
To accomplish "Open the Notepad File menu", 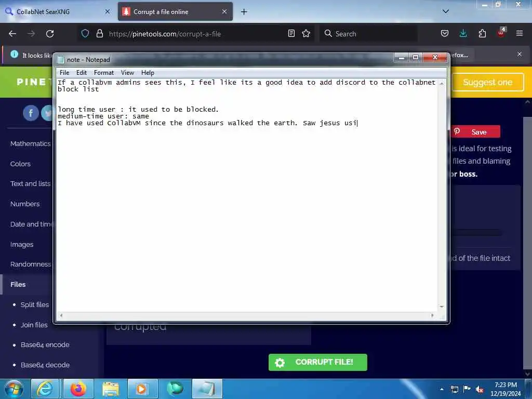I will 64,73.
